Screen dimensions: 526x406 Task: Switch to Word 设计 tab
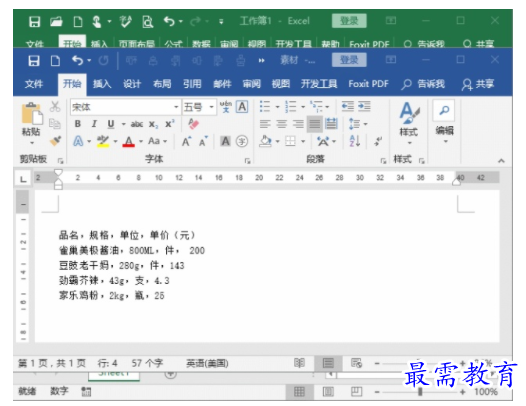pyautogui.click(x=132, y=84)
